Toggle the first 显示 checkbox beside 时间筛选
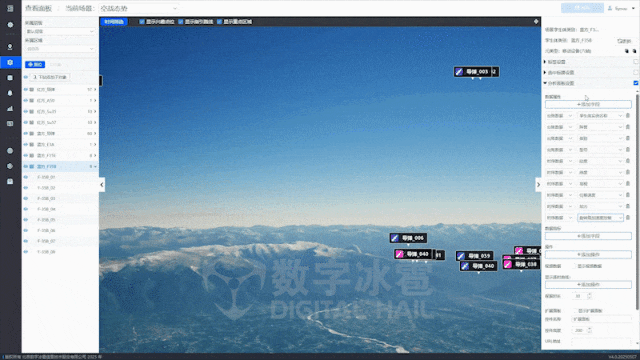This screenshot has width=640, height=360. pyautogui.click(x=142, y=22)
